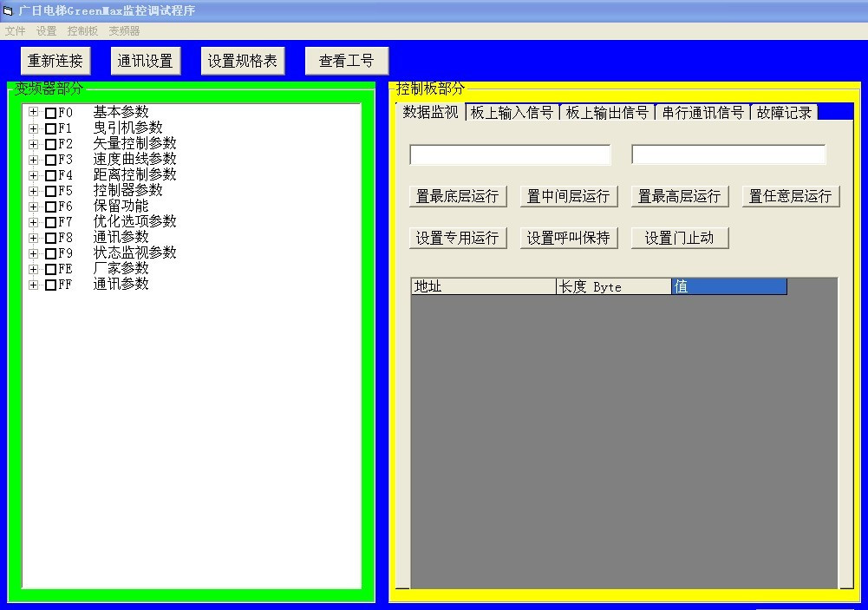The height and width of the screenshot is (610, 868).
Task: Click the 重新连接 toolbar button
Action: pos(55,60)
